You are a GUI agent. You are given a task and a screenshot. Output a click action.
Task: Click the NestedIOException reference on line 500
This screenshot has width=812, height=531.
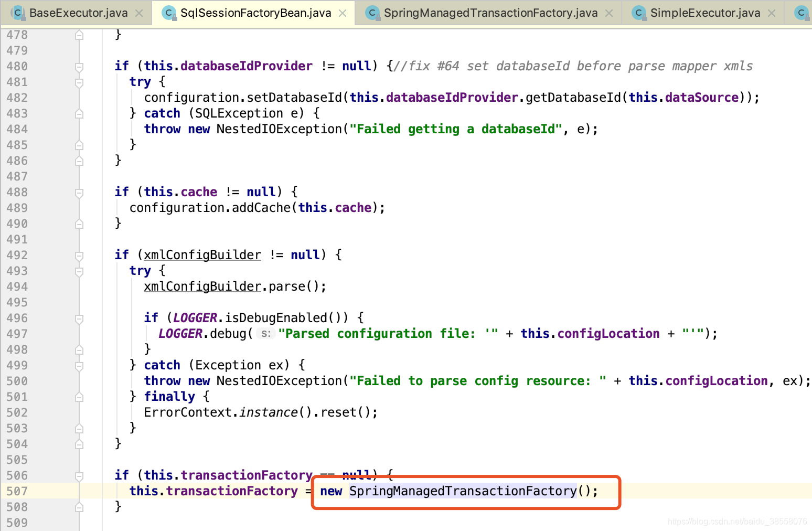[x=279, y=381]
